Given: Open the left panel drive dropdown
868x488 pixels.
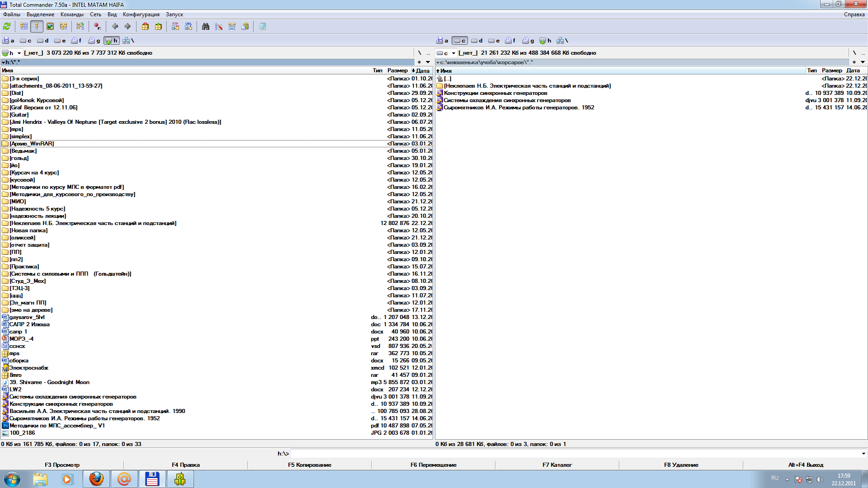Looking at the screenshot, I should pos(19,53).
